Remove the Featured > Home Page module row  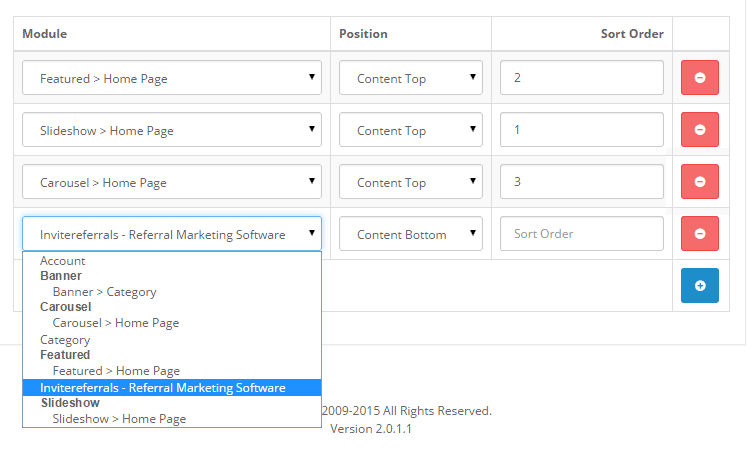pos(699,78)
